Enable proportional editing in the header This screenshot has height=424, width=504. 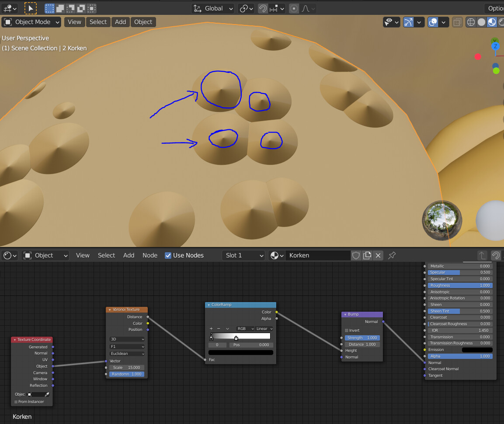pyautogui.click(x=294, y=8)
